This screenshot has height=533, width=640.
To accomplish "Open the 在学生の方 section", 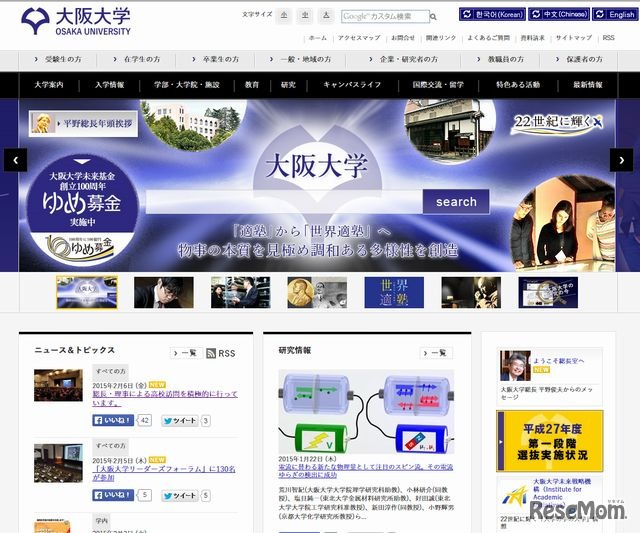I will pos(137,60).
